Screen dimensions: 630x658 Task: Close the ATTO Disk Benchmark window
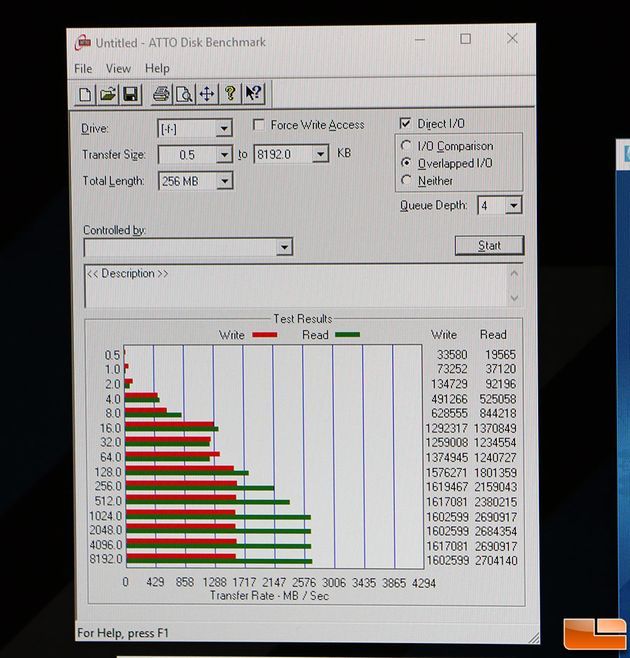coord(512,39)
